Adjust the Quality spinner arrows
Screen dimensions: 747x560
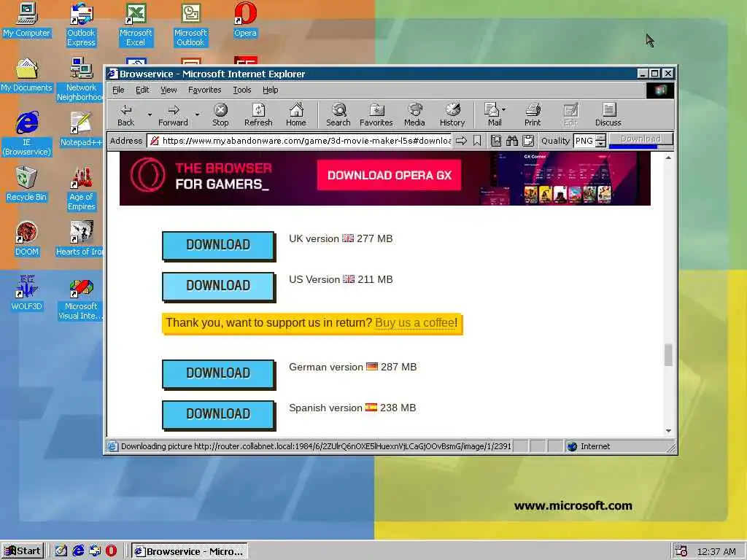pos(601,141)
